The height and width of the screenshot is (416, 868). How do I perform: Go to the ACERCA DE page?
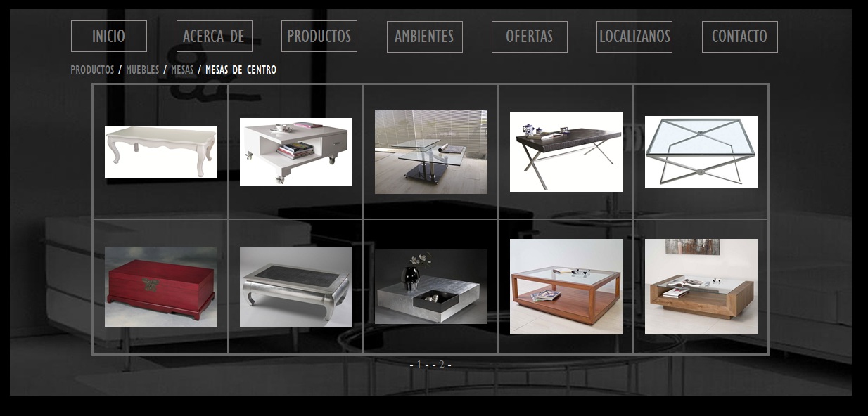[x=214, y=36]
